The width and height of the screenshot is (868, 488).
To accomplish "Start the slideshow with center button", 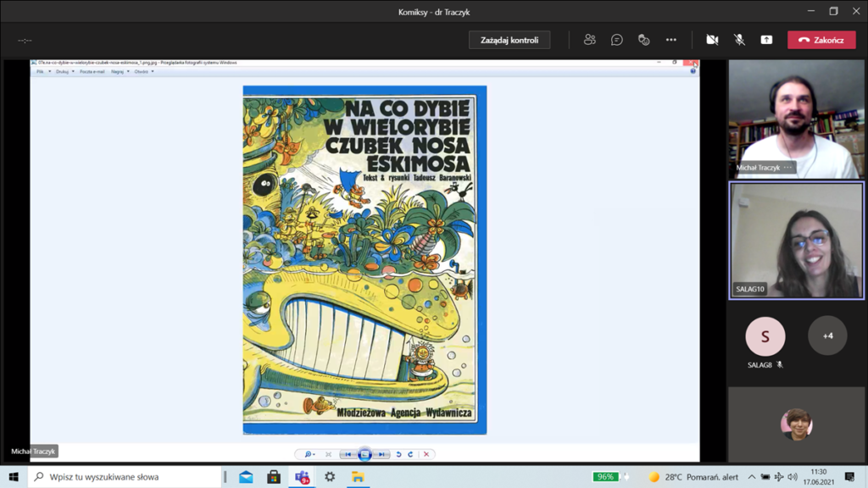I will pos(364,454).
